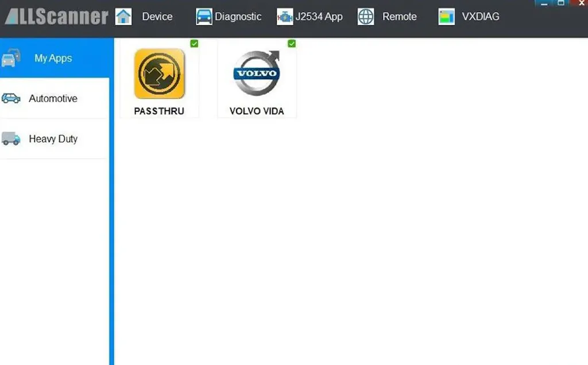The height and width of the screenshot is (365, 588).
Task: Click the Device home icon
Action: [x=123, y=17]
